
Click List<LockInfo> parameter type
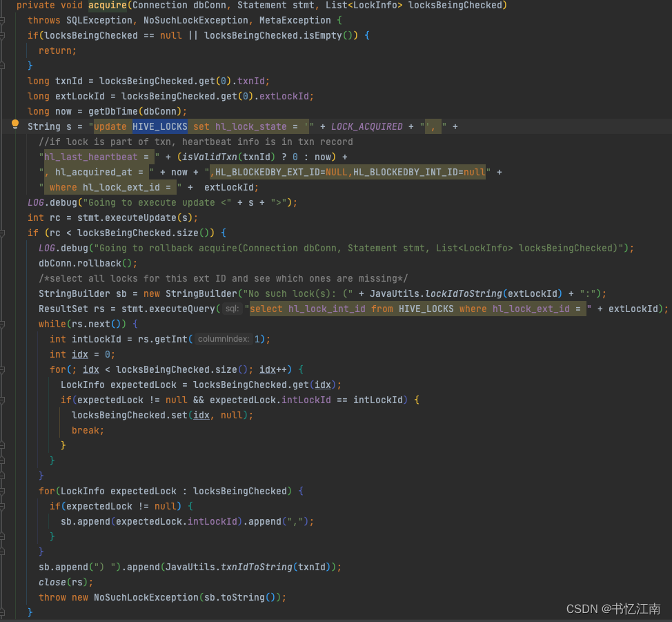pos(364,5)
